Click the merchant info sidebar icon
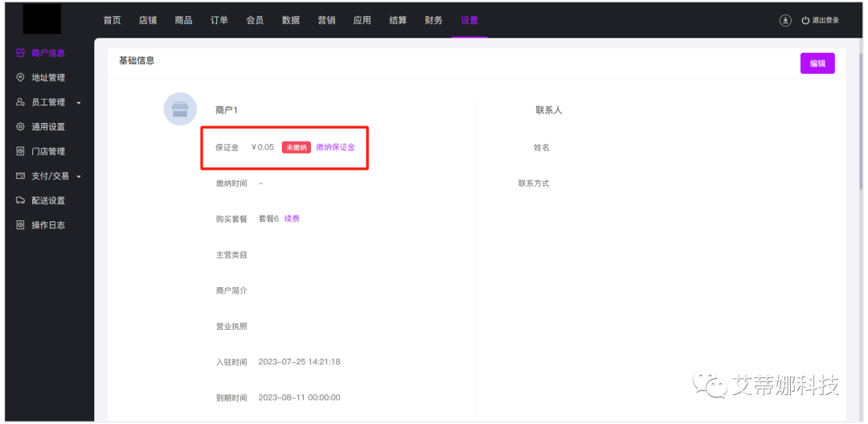Viewport: 868px width, 424px height. [20, 53]
